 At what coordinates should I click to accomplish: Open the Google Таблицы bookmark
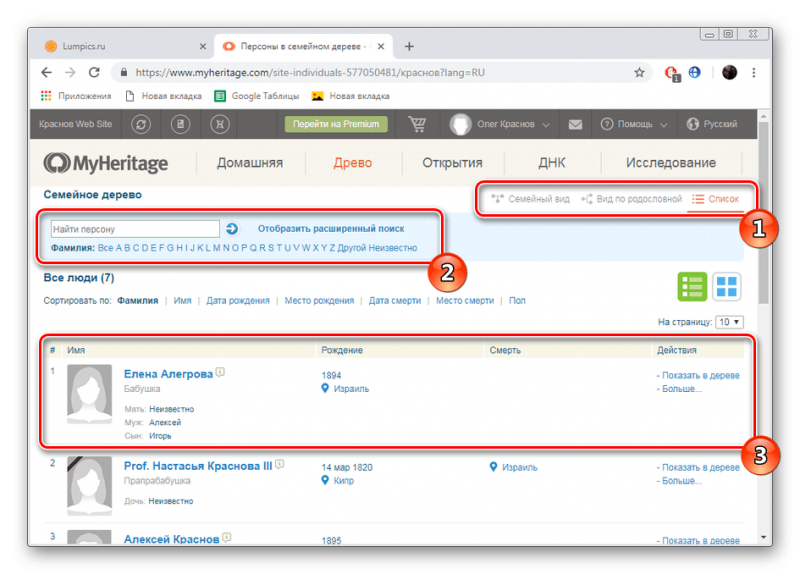[x=257, y=96]
